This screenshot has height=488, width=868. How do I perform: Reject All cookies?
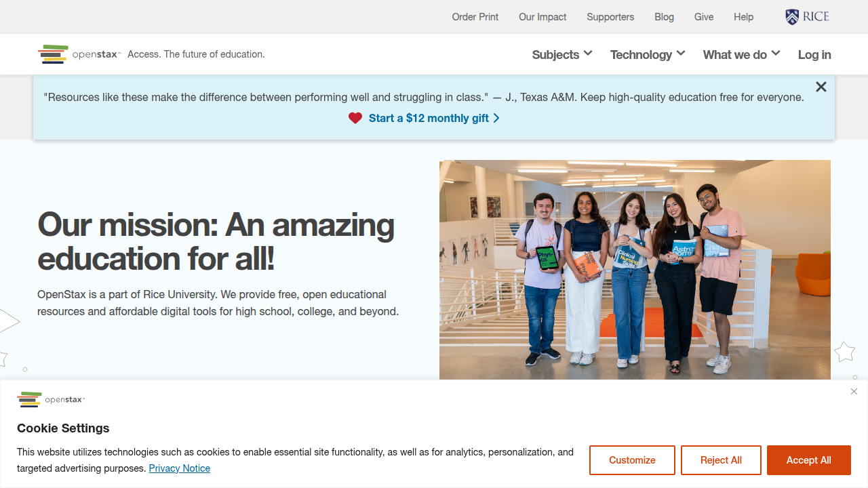click(x=721, y=460)
